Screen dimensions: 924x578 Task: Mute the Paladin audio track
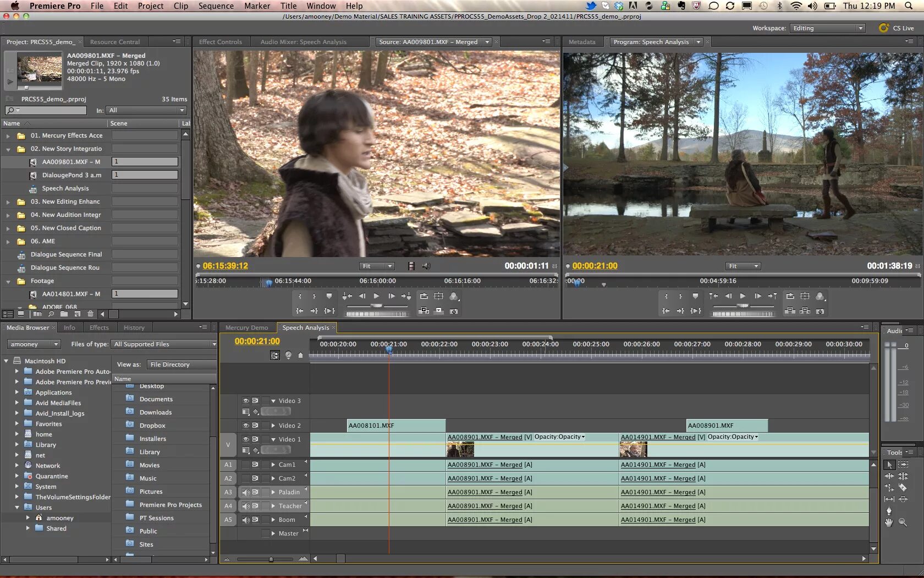[246, 492]
